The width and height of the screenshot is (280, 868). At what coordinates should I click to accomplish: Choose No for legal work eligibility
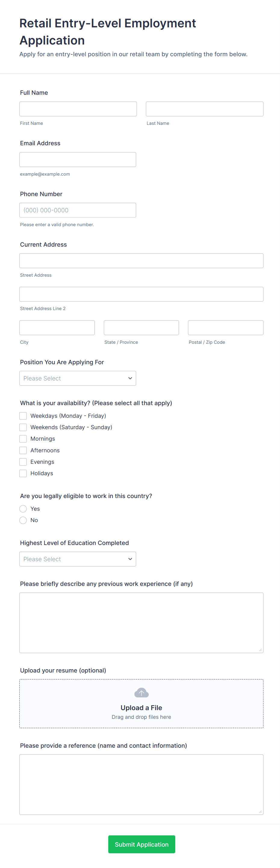23,520
